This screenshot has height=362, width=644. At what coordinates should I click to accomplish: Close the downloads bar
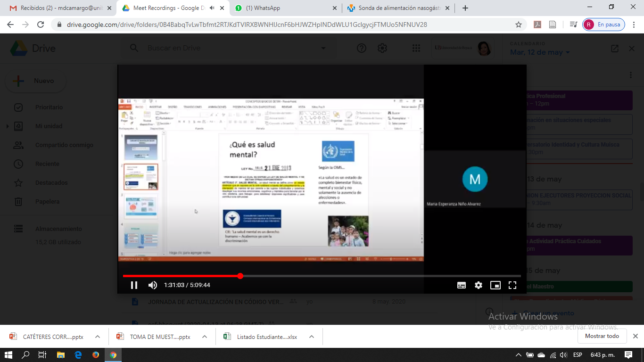pos(635,336)
